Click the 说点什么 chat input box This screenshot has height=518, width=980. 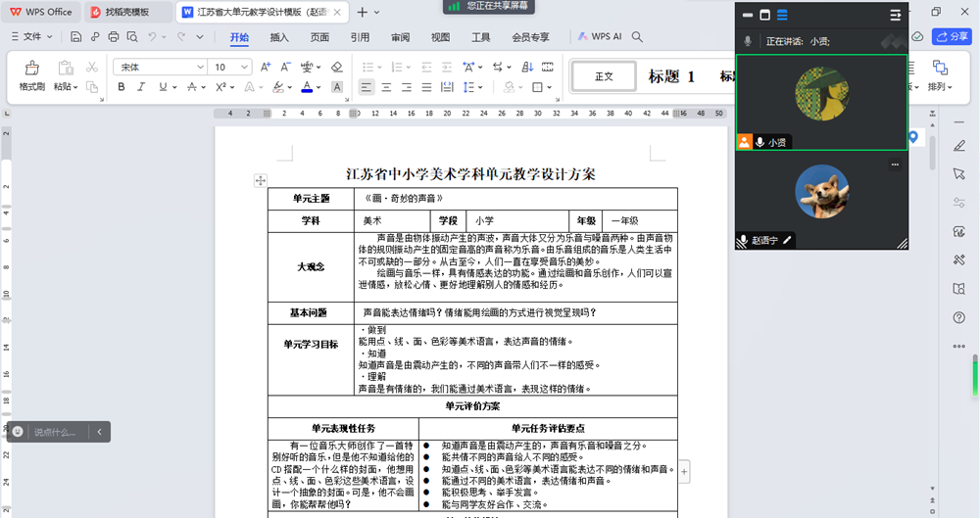(x=55, y=432)
